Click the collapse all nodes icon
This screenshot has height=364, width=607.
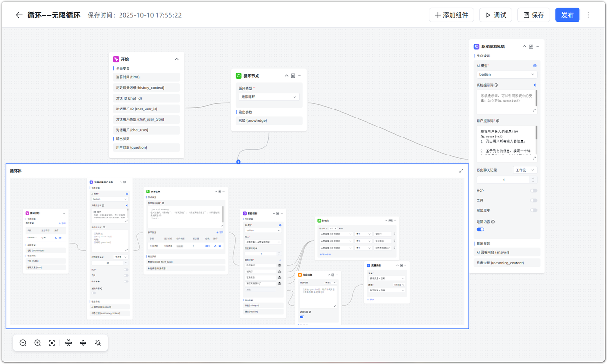[69, 343]
